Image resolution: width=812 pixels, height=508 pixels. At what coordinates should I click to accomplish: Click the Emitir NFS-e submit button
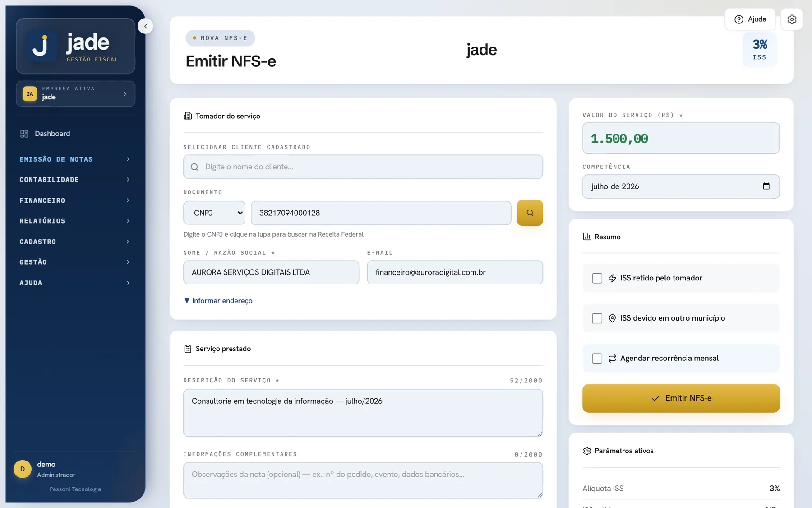[x=681, y=398]
